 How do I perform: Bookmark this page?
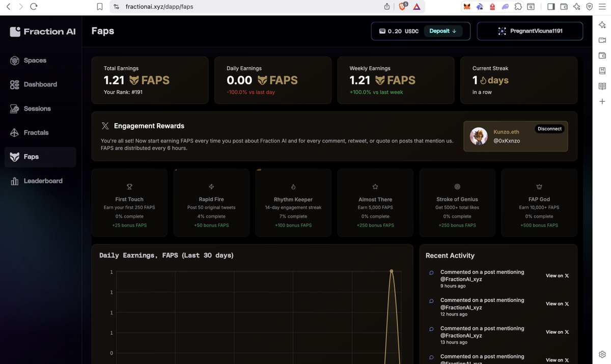100,7
